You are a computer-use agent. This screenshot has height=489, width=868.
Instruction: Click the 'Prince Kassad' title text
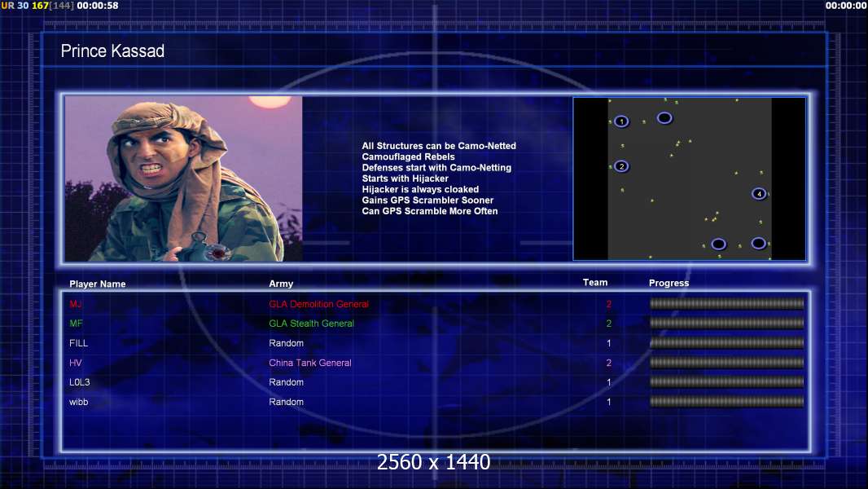click(112, 51)
